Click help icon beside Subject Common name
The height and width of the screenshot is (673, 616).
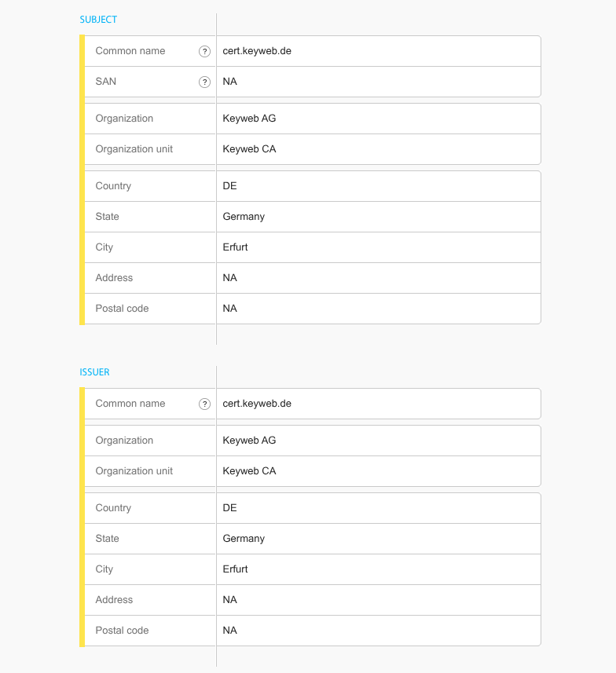pos(204,51)
